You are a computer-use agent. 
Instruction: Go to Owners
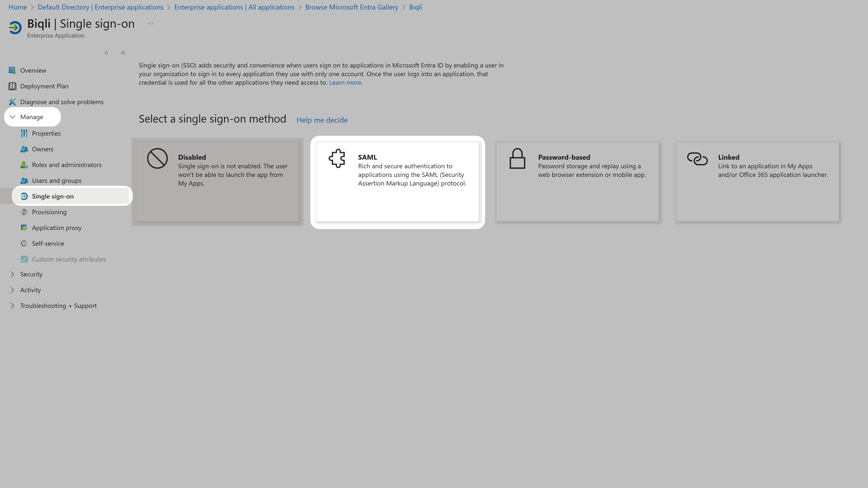pyautogui.click(x=42, y=149)
